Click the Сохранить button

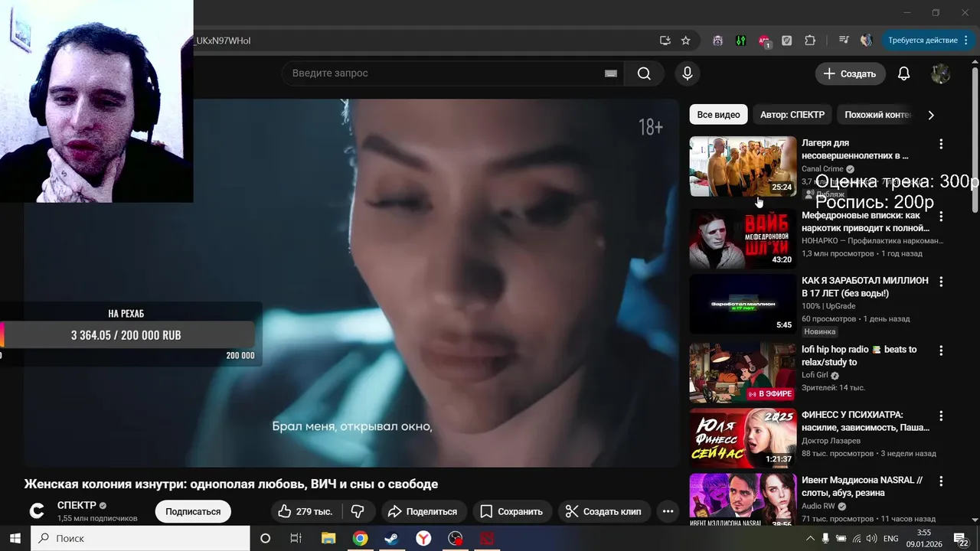[x=511, y=511]
